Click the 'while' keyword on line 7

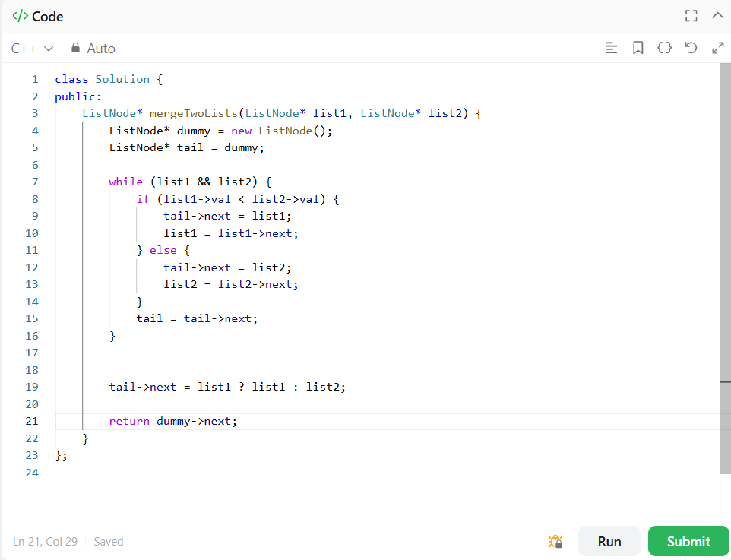tap(126, 182)
